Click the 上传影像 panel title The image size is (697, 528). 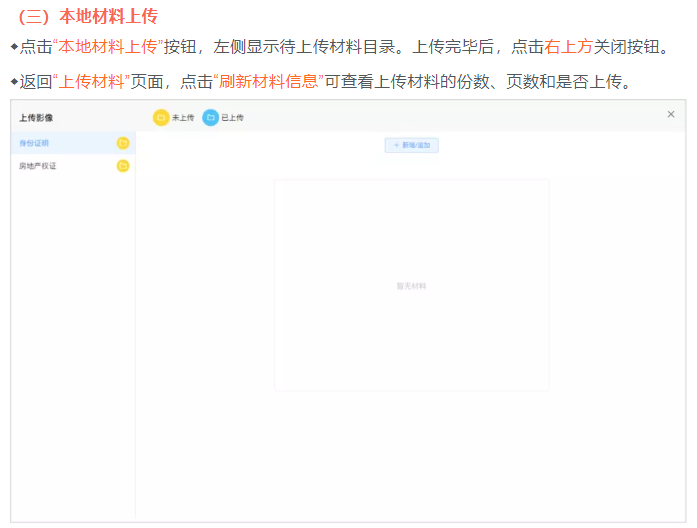point(36,118)
